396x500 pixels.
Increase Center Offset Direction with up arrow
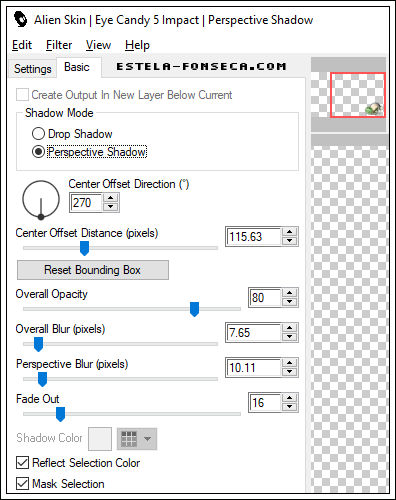click(x=111, y=198)
